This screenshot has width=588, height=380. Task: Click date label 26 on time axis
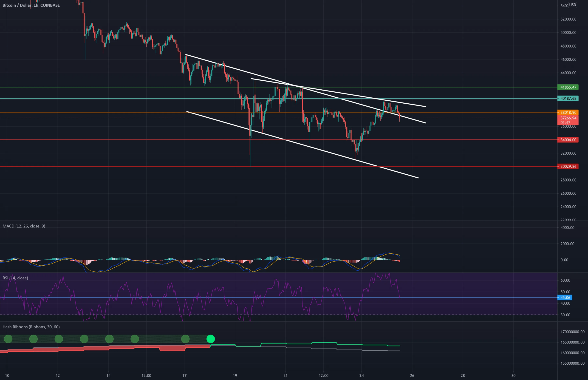tap(412, 376)
